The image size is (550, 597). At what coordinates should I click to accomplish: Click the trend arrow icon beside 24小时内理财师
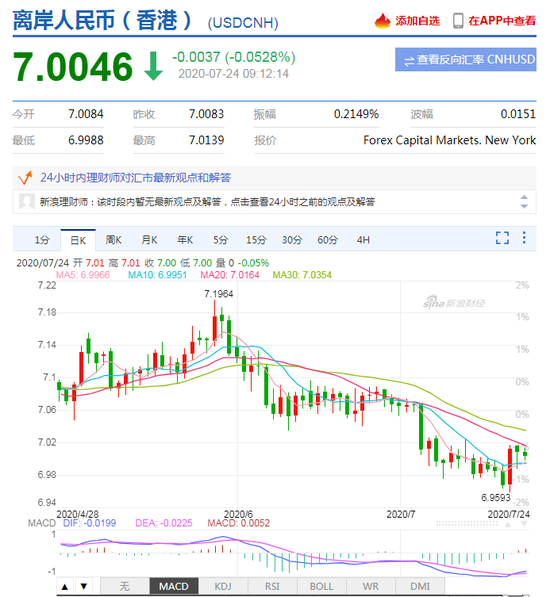tap(26, 178)
